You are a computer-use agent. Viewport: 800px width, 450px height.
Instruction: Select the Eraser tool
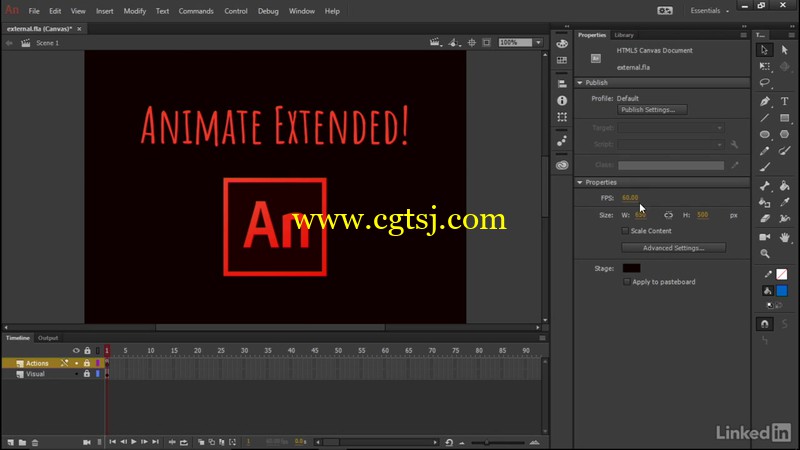click(764, 219)
